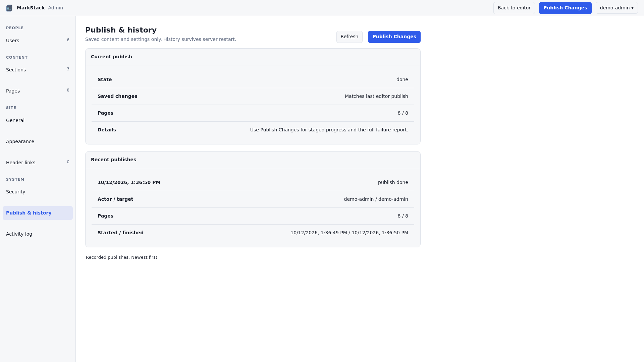
Task: Click the 'demo-admin / demo-admin' value
Action: pyautogui.click(x=376, y=199)
